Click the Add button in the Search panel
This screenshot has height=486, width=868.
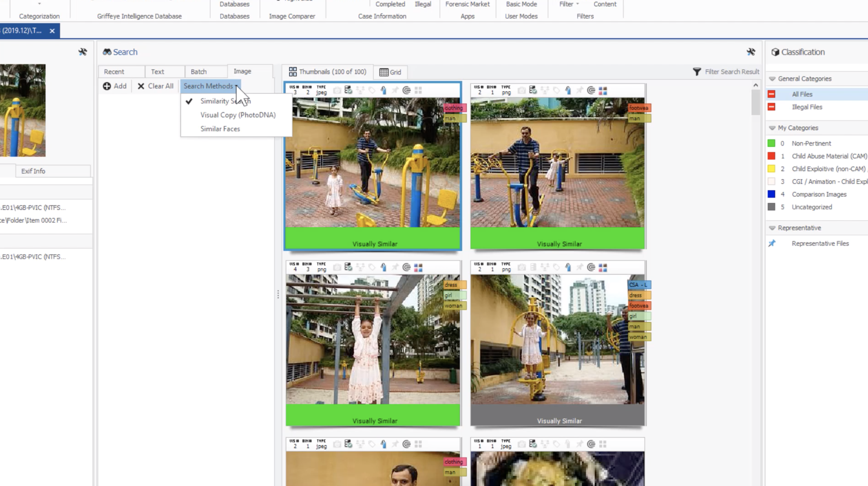[114, 86]
